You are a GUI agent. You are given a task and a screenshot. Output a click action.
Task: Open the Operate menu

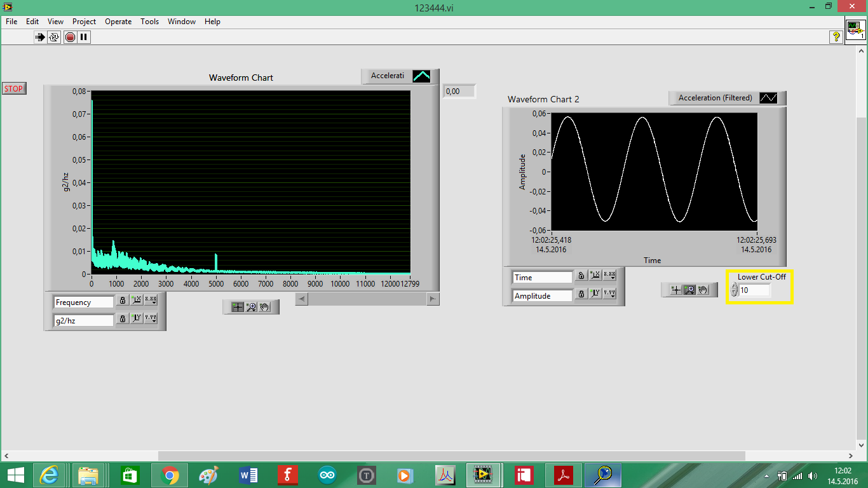[x=118, y=22]
